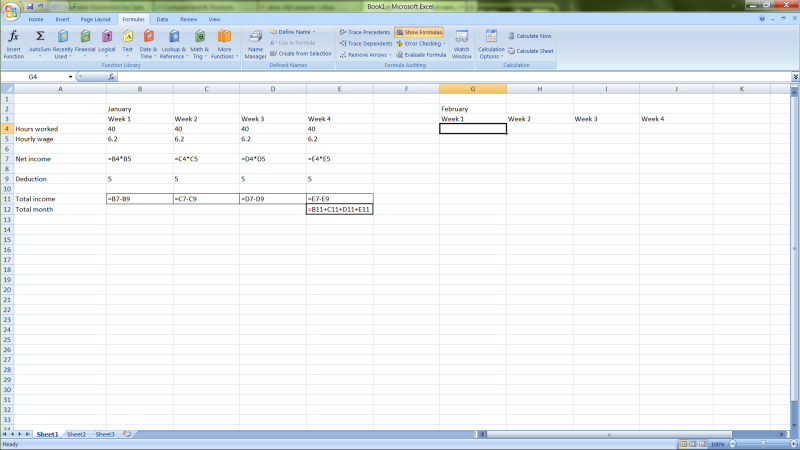The image size is (800, 450).
Task: Open Date & Time functions
Action: tap(148, 44)
